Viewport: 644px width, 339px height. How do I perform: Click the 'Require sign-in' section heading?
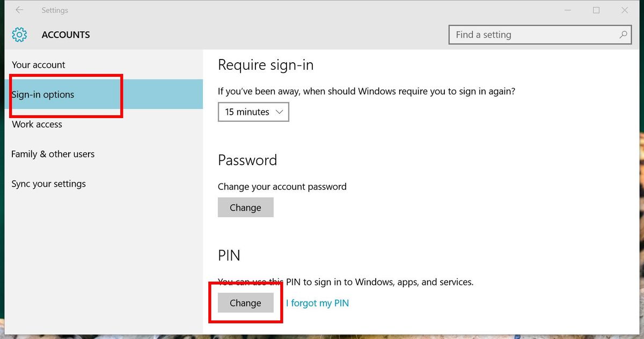coord(266,65)
